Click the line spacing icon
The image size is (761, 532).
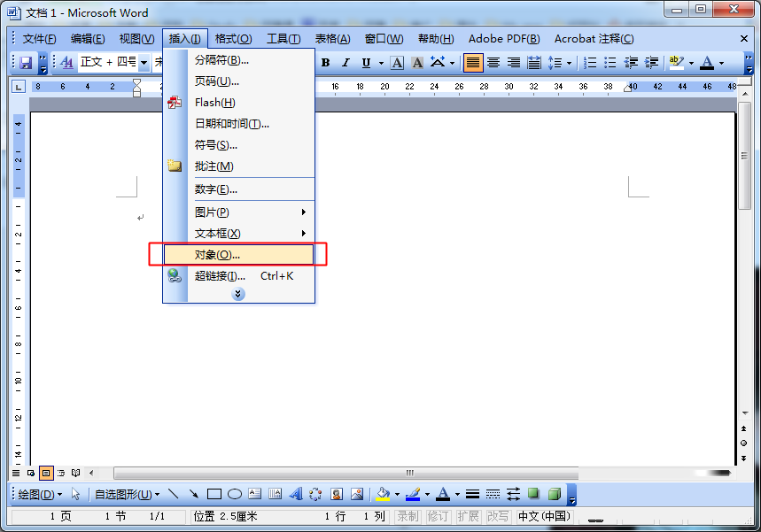click(555, 63)
